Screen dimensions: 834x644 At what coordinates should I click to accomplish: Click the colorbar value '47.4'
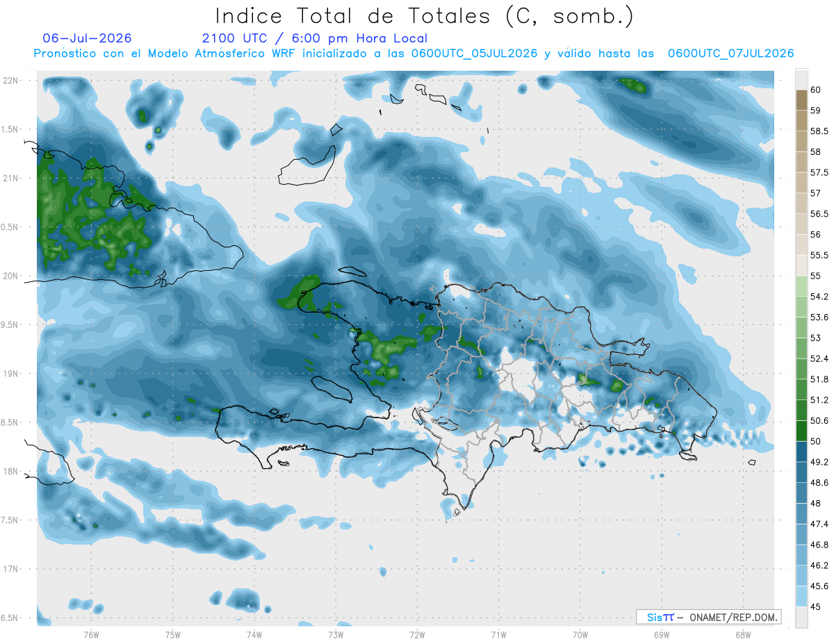819,524
